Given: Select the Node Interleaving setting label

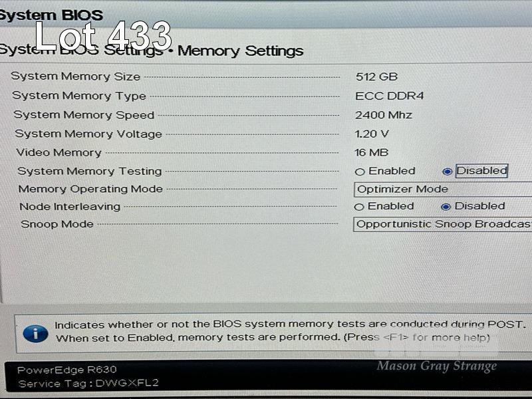Looking at the screenshot, I should [x=70, y=207].
